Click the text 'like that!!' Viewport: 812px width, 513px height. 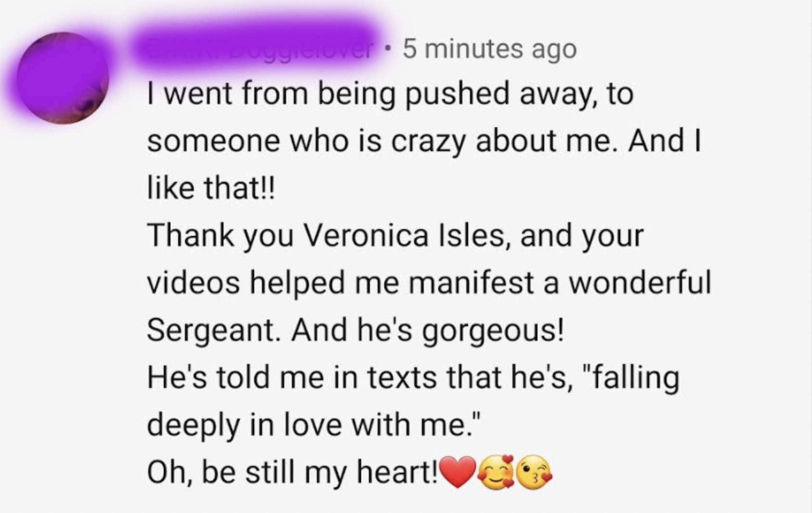(x=210, y=188)
